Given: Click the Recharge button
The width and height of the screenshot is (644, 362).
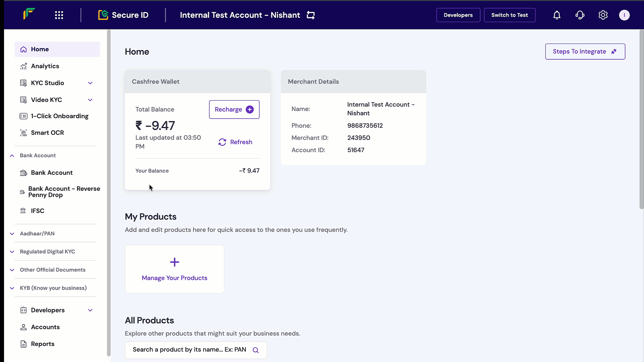Looking at the screenshot, I should click(x=234, y=110).
